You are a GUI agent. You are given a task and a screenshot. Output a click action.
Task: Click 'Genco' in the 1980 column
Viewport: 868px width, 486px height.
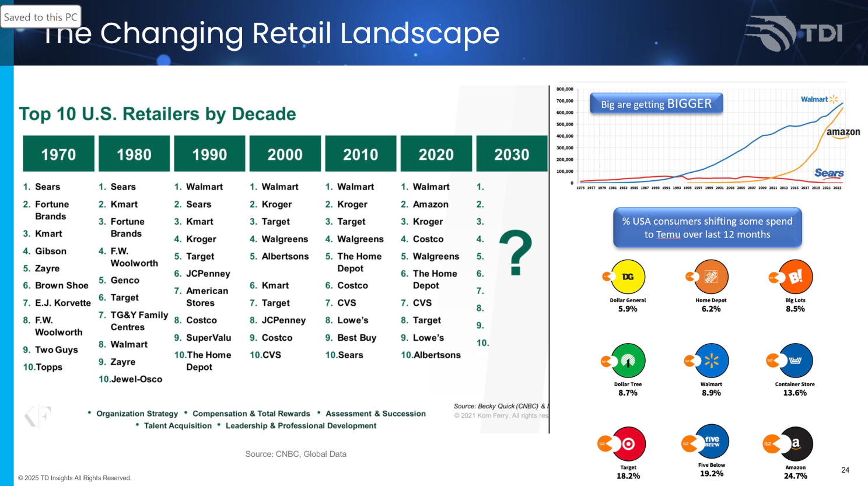click(x=125, y=280)
